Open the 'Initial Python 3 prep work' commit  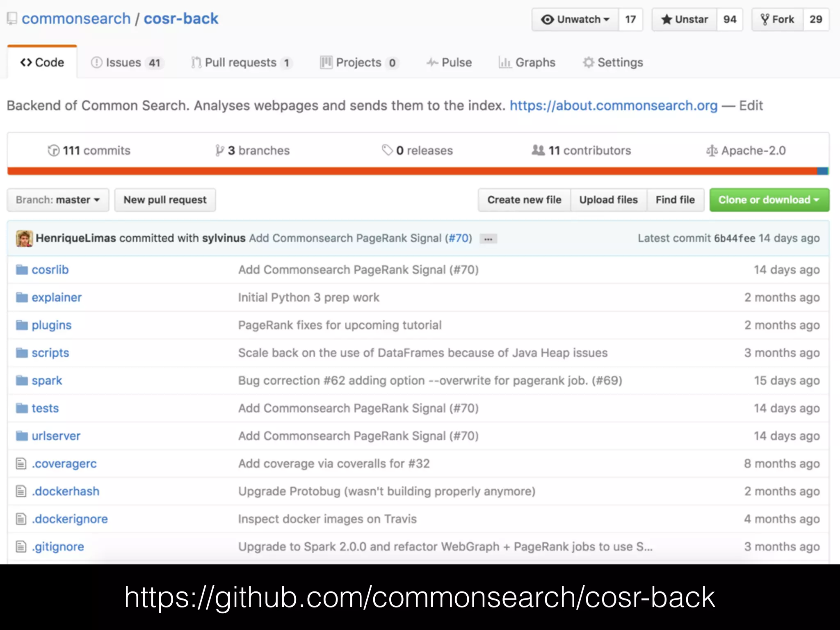[x=309, y=297]
